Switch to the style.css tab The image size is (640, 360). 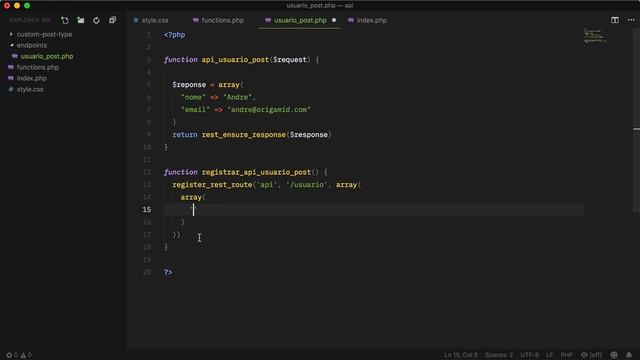151,20
